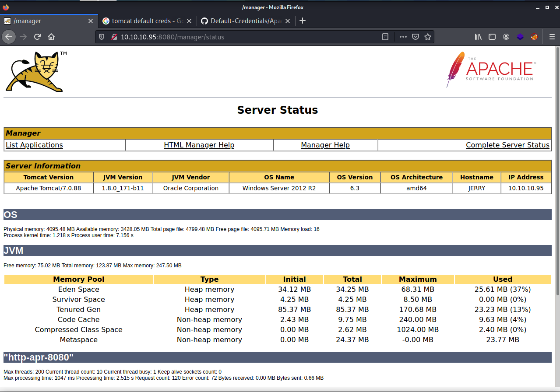Image resolution: width=560 pixels, height=392 pixels.
Task: Toggle the sidebar view icon
Action: click(x=492, y=37)
